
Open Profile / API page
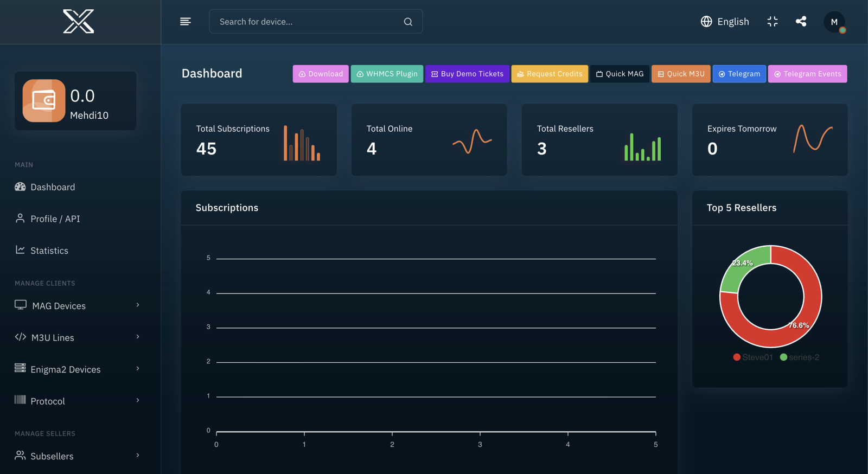click(55, 219)
